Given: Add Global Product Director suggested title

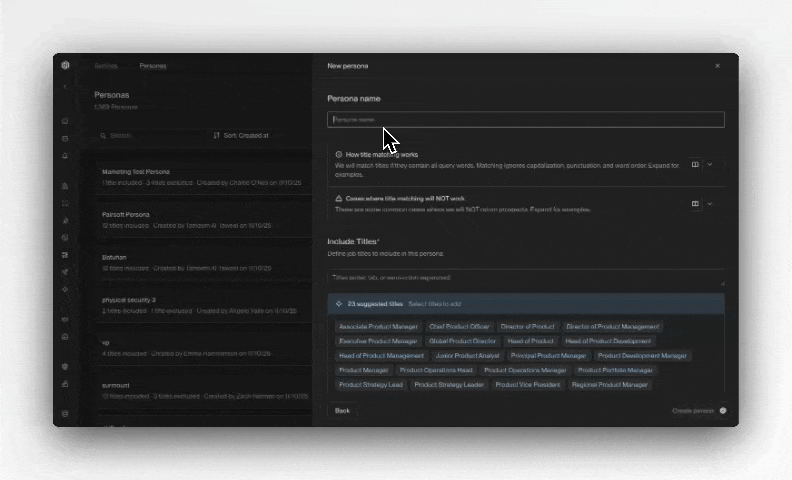Looking at the screenshot, I should pos(463,342).
